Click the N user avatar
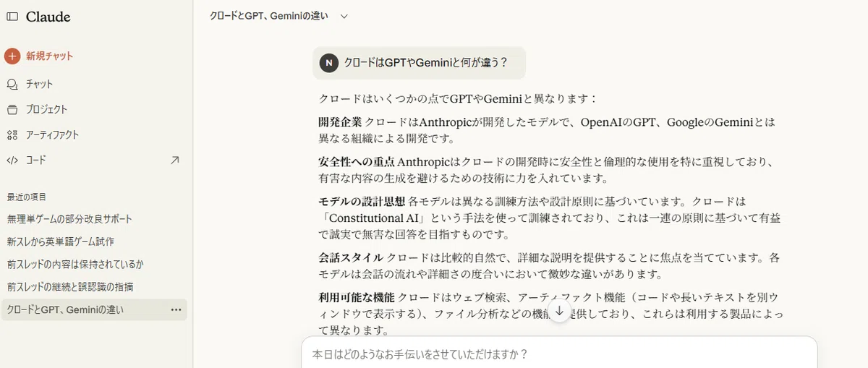Screen dimensions: 868x368 [329, 63]
